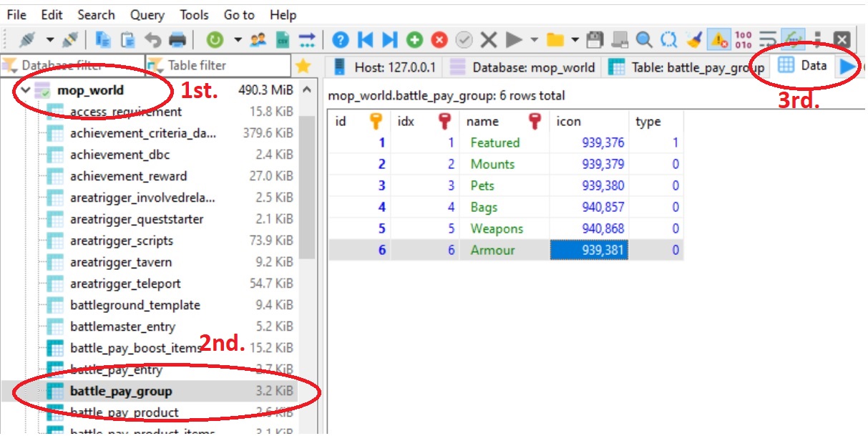Screen dimensions: 868x436
Task: Click the magnifier find text icon
Action: (x=644, y=40)
